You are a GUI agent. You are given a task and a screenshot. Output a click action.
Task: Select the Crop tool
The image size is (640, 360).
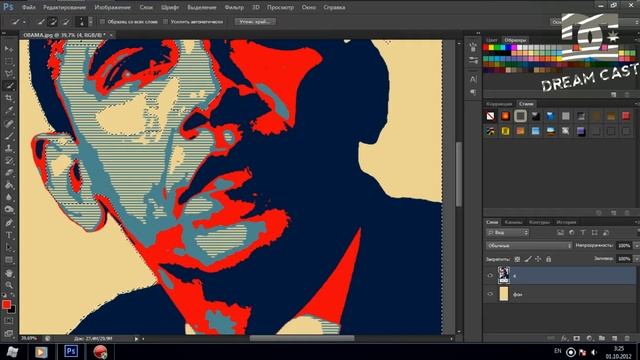coord(9,98)
